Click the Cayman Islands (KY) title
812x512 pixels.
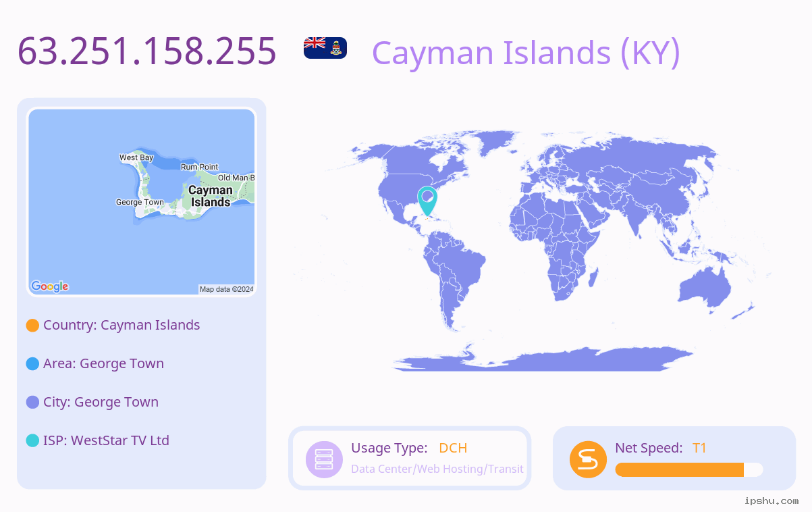(526, 53)
